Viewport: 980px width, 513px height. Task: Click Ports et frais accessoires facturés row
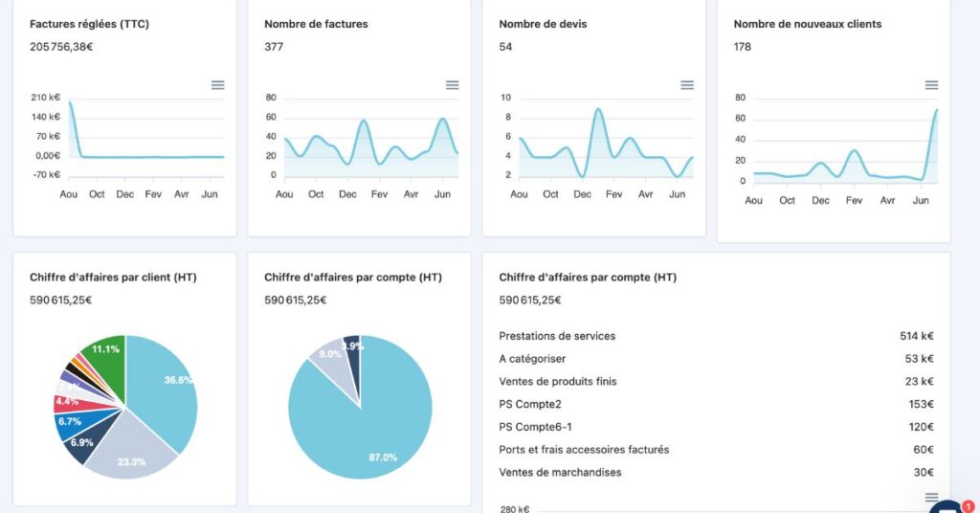(584, 450)
